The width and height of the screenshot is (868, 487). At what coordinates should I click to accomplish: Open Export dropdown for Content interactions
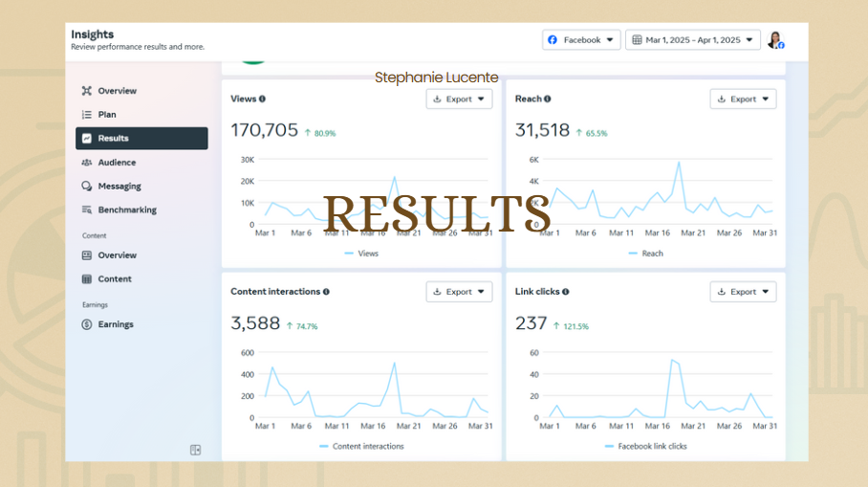click(459, 292)
